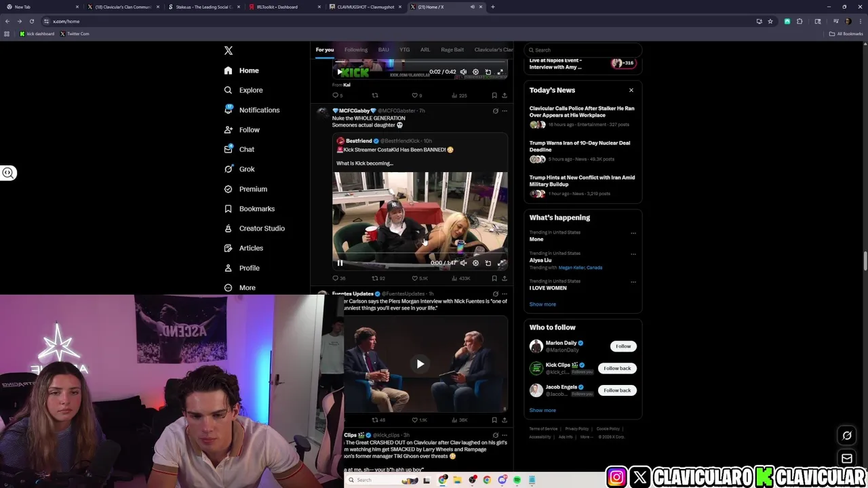Click Show more under Who to follow
Viewport: 868px width, 488px height.
click(x=542, y=410)
